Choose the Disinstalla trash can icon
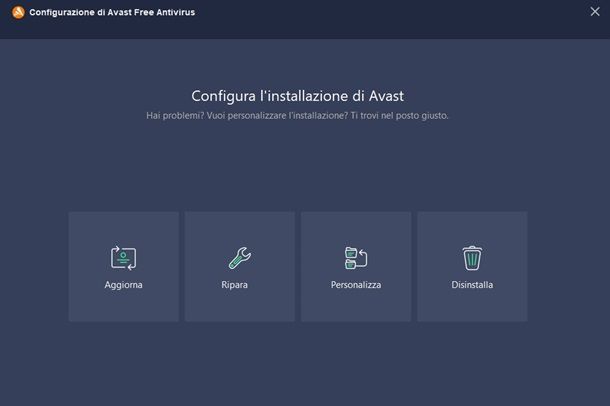The image size is (610, 406). [472, 258]
